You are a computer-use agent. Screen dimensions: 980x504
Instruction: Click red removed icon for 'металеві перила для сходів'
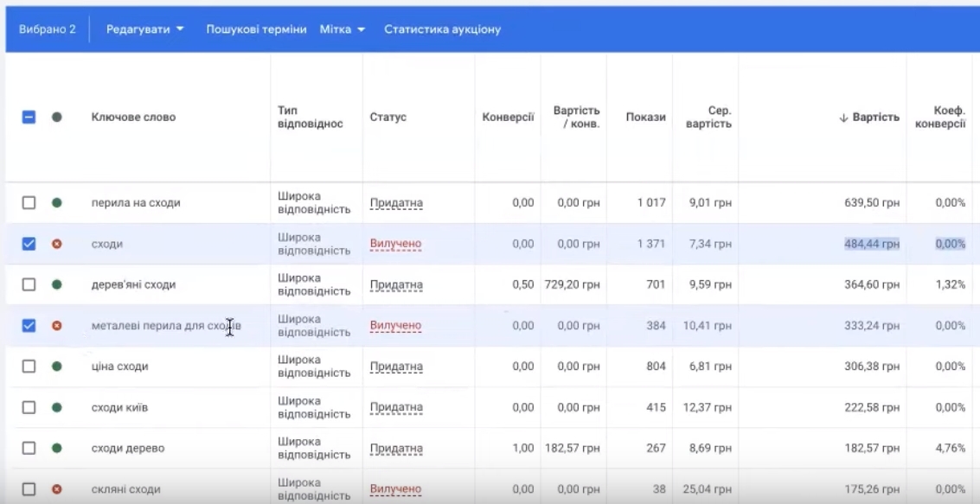click(57, 326)
